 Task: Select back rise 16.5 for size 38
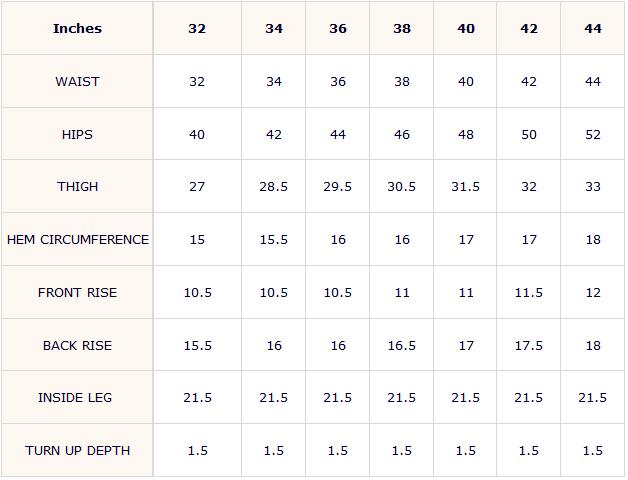pyautogui.click(x=402, y=345)
